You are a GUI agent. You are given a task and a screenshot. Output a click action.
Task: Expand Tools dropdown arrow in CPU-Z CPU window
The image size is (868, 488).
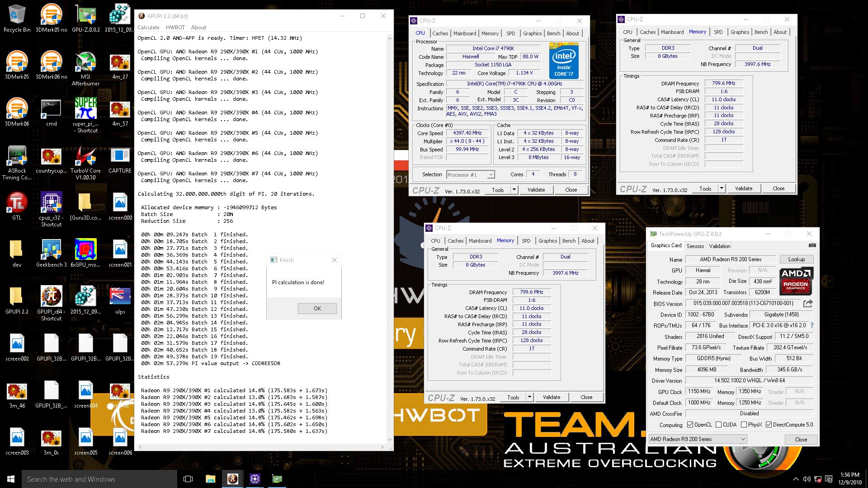point(514,190)
